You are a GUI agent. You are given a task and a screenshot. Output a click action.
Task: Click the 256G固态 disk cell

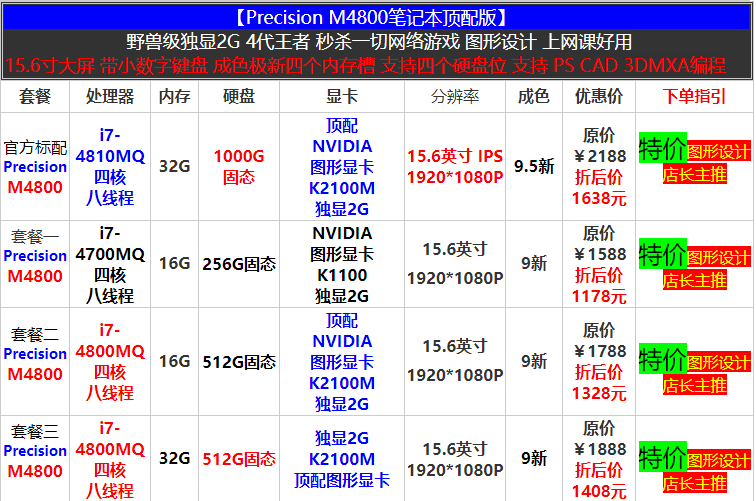point(239,264)
